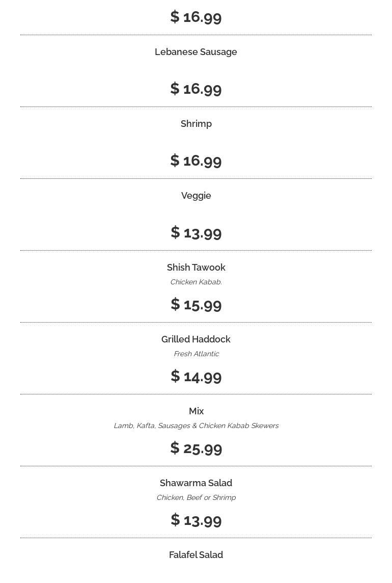This screenshot has width=392, height=583.
Task: Click the Lebanese Sausage menu item
Action: pos(196,52)
